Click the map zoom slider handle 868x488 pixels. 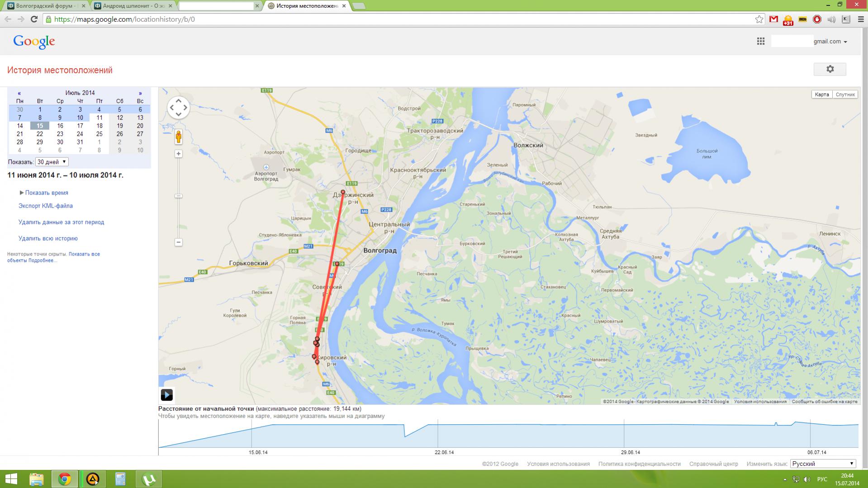pos(179,196)
